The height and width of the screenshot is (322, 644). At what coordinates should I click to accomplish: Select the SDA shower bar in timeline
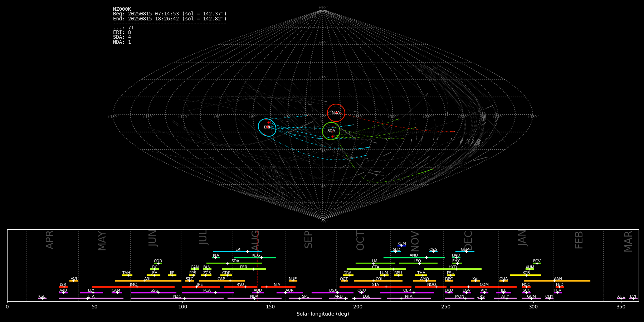(x=234, y=263)
